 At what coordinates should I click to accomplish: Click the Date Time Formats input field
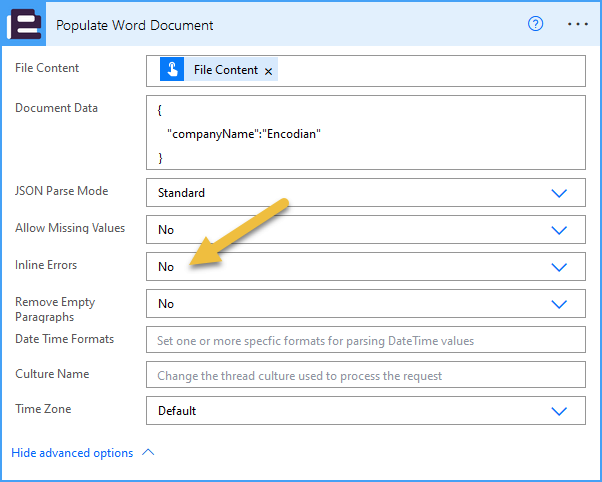(x=366, y=340)
